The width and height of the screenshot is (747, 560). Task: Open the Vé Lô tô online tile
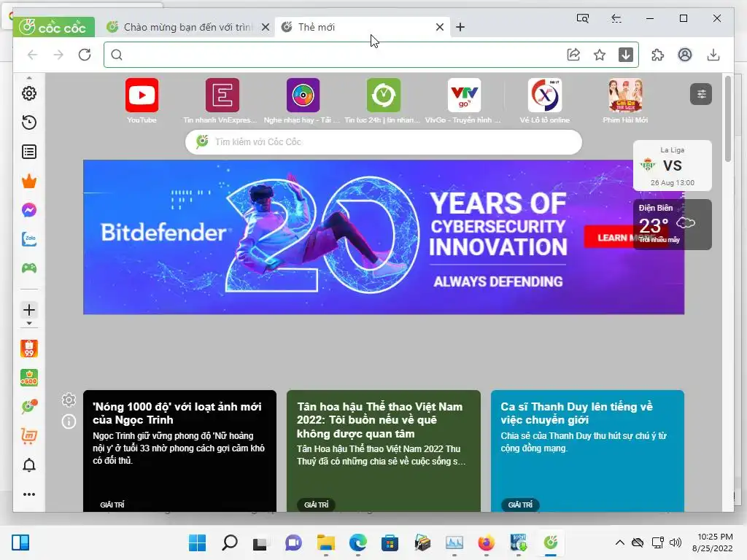[x=544, y=101]
